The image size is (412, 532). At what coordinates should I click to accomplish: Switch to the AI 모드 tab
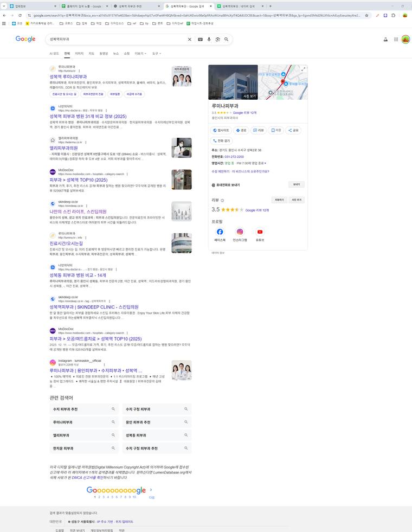(x=54, y=54)
